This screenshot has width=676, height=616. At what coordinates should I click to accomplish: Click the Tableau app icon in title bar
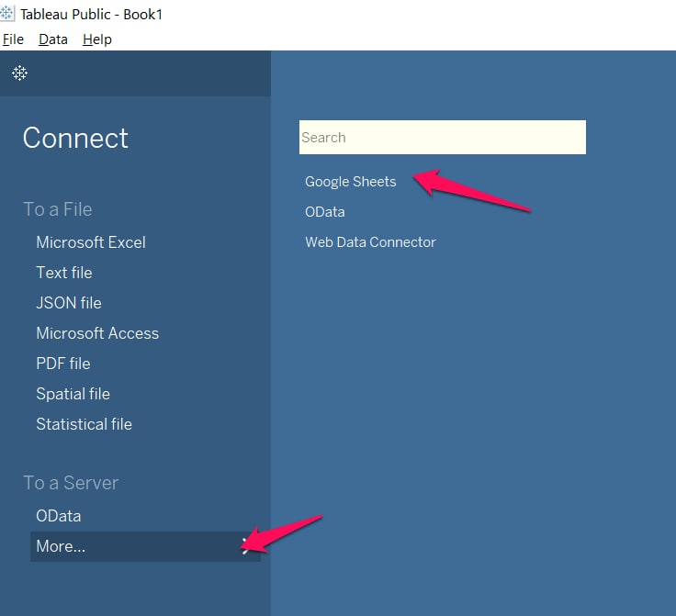click(7, 14)
